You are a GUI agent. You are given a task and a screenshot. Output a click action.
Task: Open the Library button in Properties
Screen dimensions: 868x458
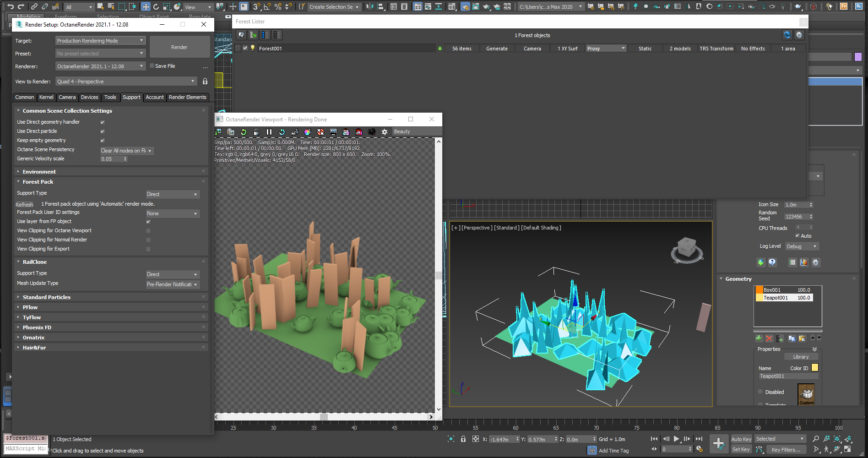[x=801, y=357]
